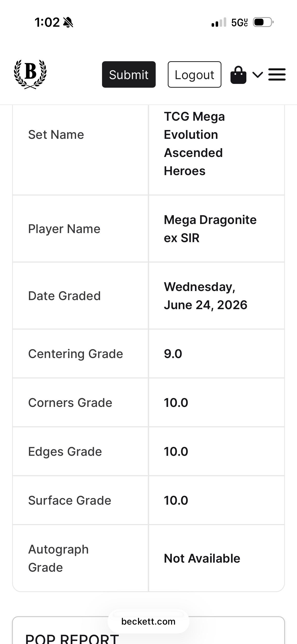Tap the Corners Grade 10.0 value
297x644 pixels.
point(176,403)
